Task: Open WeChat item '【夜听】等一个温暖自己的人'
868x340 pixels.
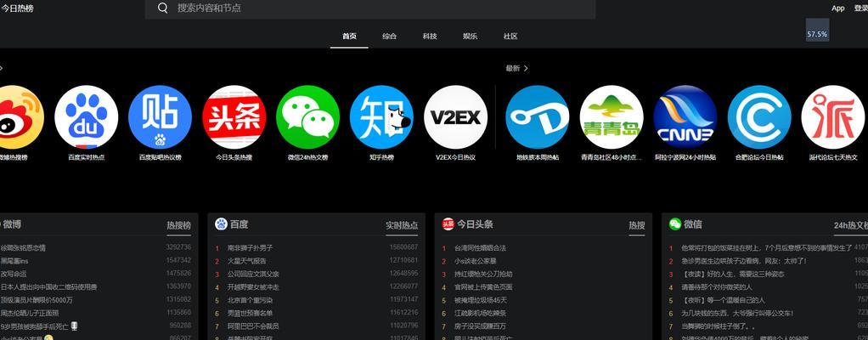Action: (723, 301)
